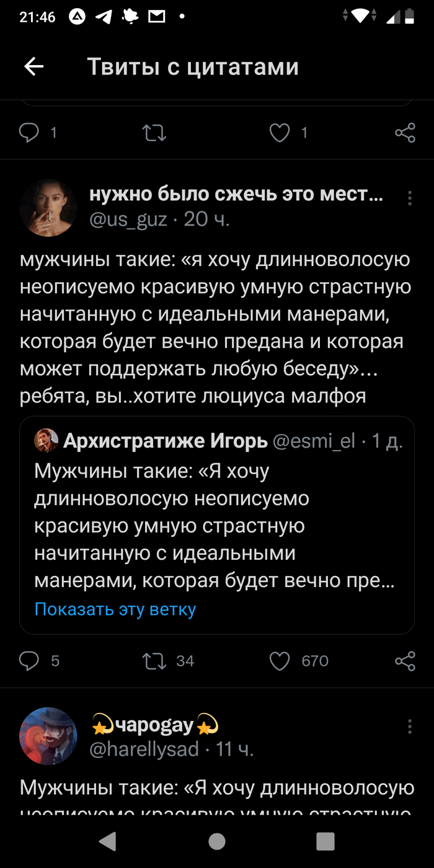Reply to the @us_guz tweet

click(x=29, y=661)
